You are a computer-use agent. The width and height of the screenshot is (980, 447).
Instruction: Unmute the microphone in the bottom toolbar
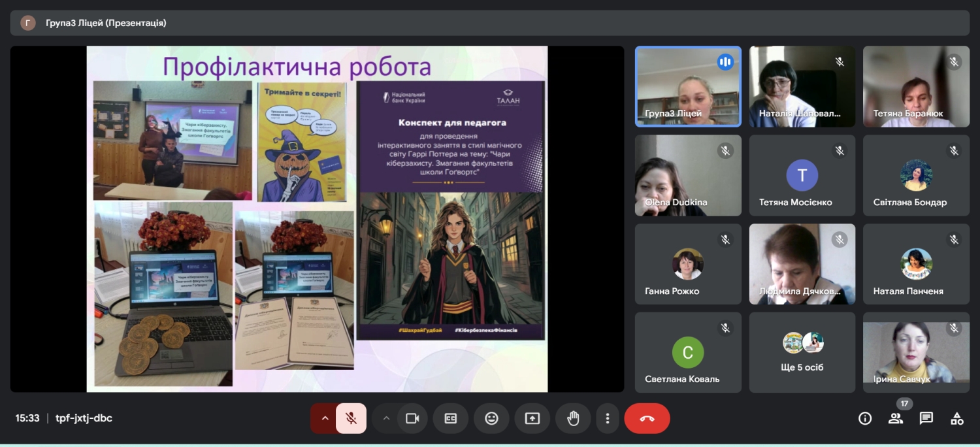[x=351, y=418]
